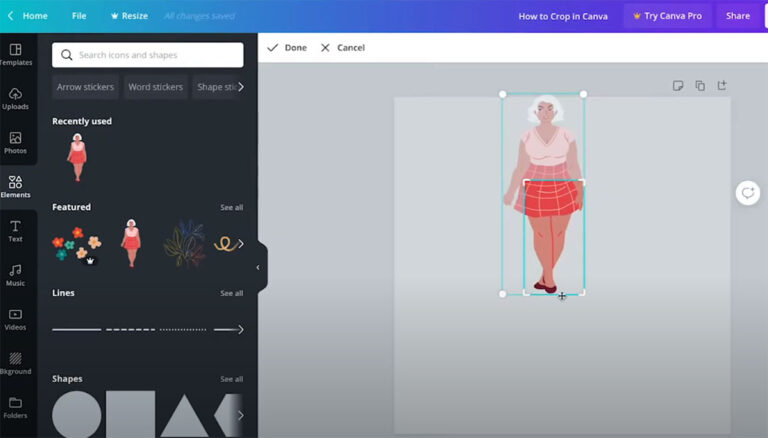This screenshot has height=438, width=768.
Task: Add the triangle shape
Action: [184, 416]
